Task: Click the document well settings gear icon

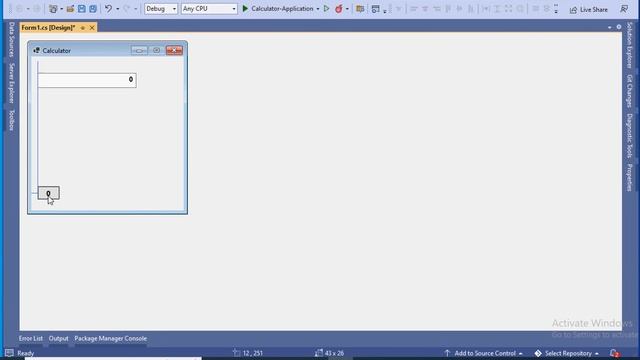Action: 619,27
